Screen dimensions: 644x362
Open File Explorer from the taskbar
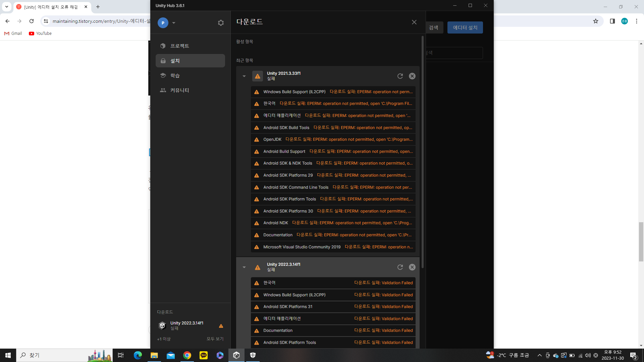[x=154, y=355]
